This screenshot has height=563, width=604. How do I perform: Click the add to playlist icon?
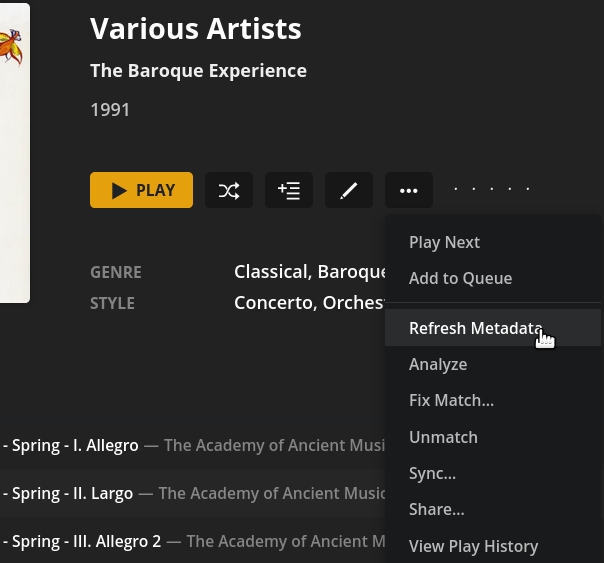289,190
